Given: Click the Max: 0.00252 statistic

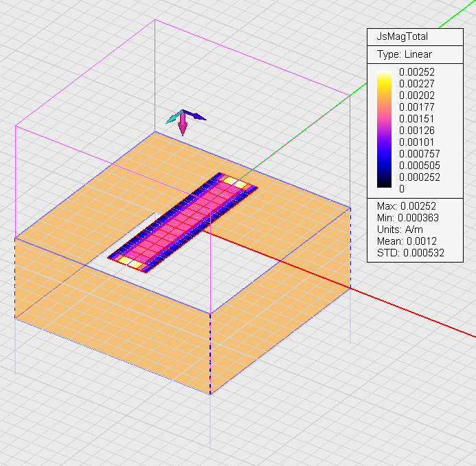Looking at the screenshot, I should coord(407,206).
